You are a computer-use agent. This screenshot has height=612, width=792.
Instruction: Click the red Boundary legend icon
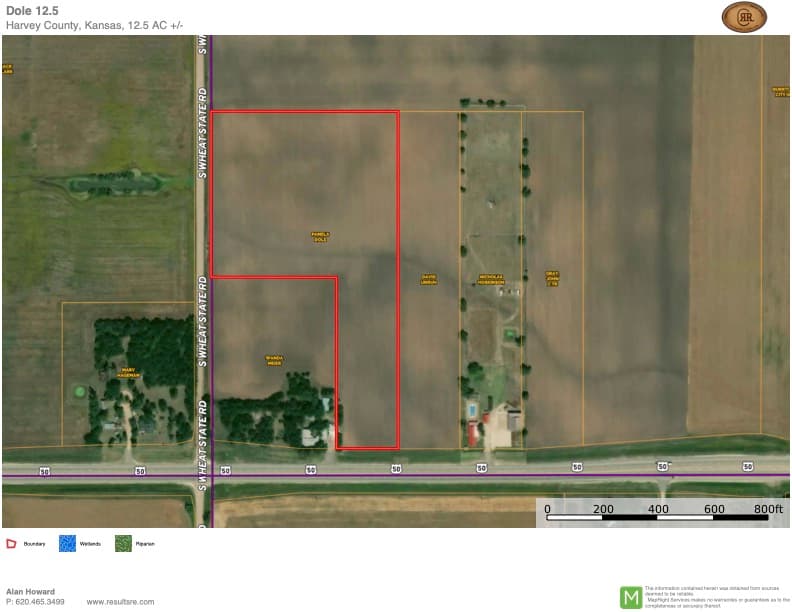click(11, 543)
